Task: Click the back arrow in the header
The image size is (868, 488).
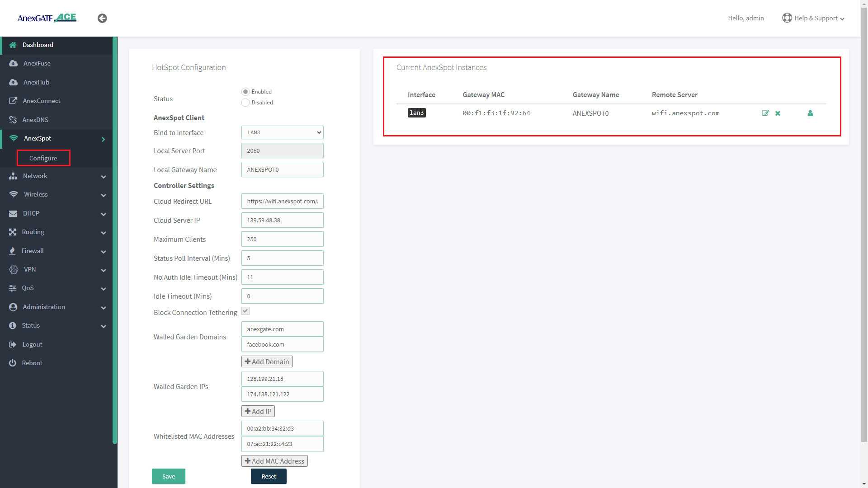Action: click(x=102, y=18)
